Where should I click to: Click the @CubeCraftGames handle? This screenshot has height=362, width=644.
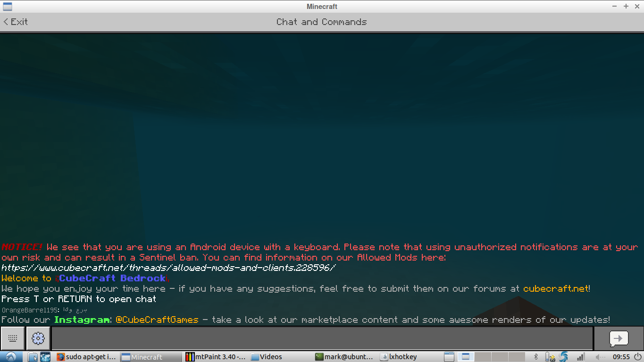[157, 320]
